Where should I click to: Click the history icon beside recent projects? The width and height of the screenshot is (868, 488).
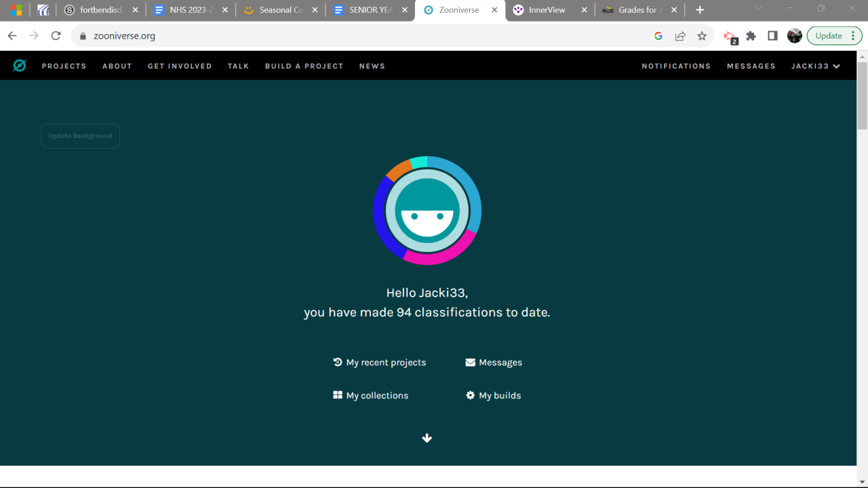[338, 362]
